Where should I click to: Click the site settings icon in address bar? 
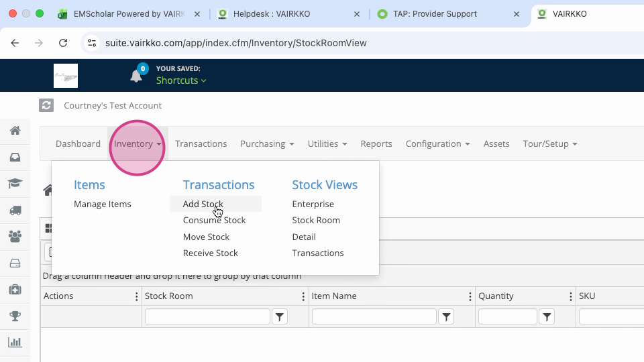click(x=92, y=43)
